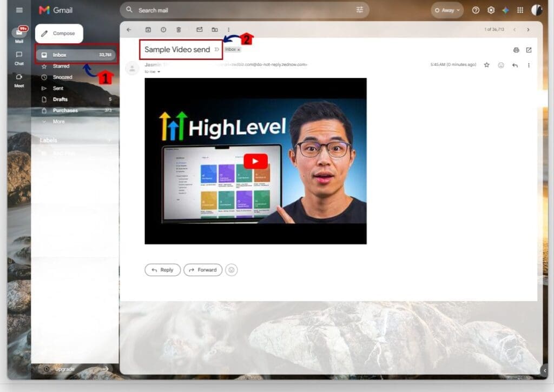This screenshot has width=554, height=392.
Task: Click the emoji reaction button below the message
Action: [232, 270]
